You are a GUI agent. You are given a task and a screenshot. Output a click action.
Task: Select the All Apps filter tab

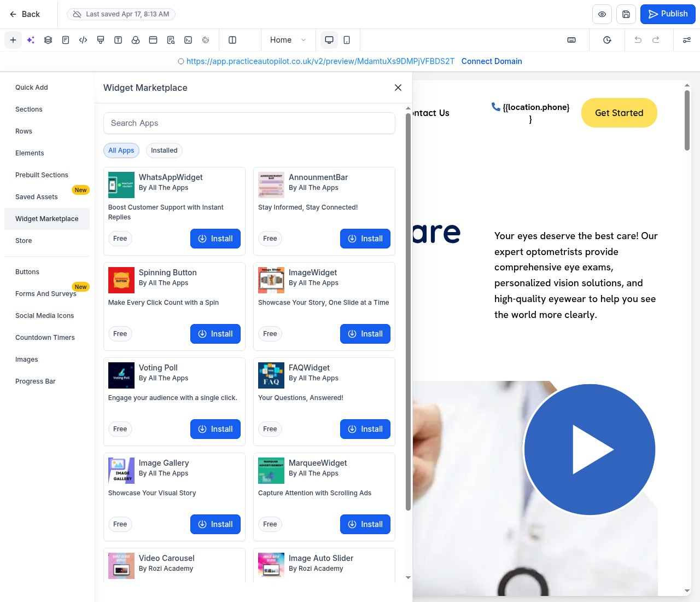tap(121, 150)
